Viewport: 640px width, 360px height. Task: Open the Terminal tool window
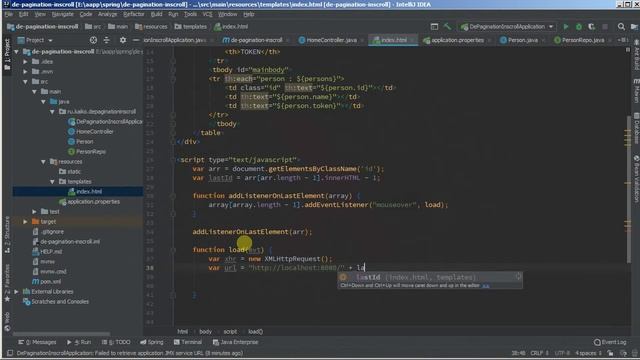point(188,342)
